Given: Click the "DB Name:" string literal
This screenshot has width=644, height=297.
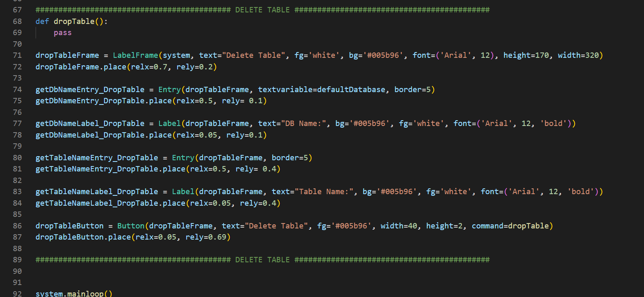Looking at the screenshot, I should click(x=303, y=124).
